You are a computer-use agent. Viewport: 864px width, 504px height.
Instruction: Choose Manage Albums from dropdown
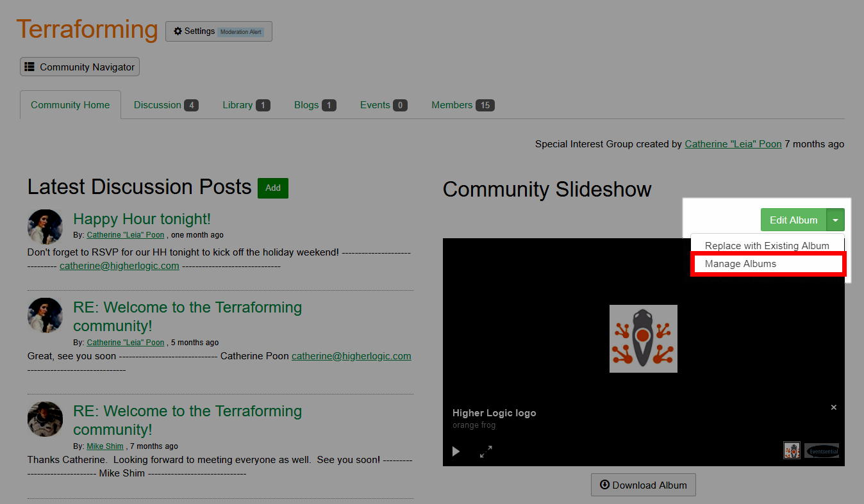click(740, 264)
